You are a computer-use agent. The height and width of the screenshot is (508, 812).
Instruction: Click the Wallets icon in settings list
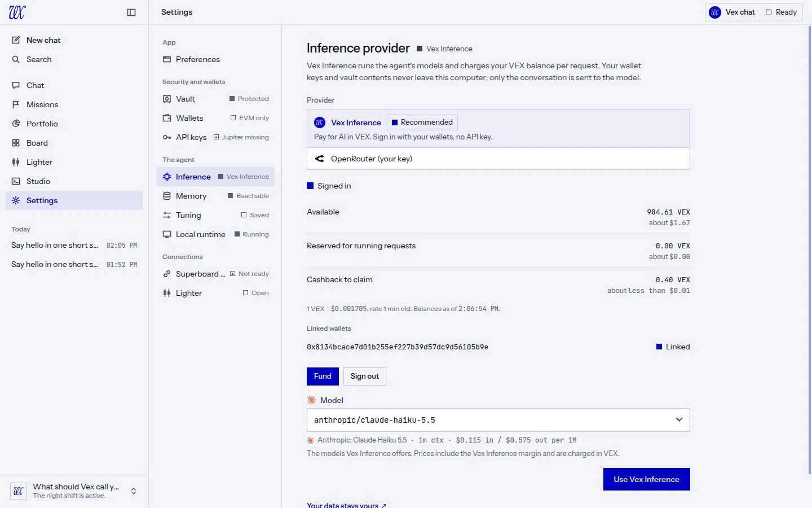[x=167, y=118]
